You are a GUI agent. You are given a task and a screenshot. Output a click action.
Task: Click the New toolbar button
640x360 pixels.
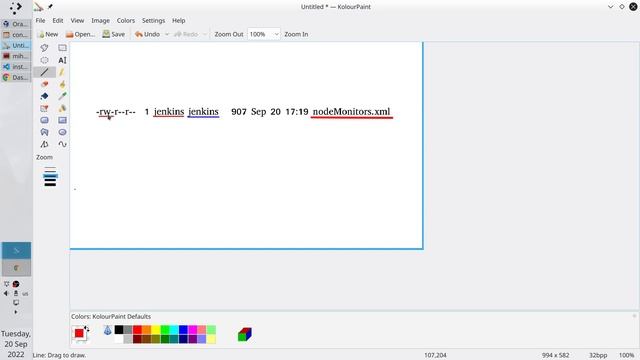pyautogui.click(x=48, y=34)
